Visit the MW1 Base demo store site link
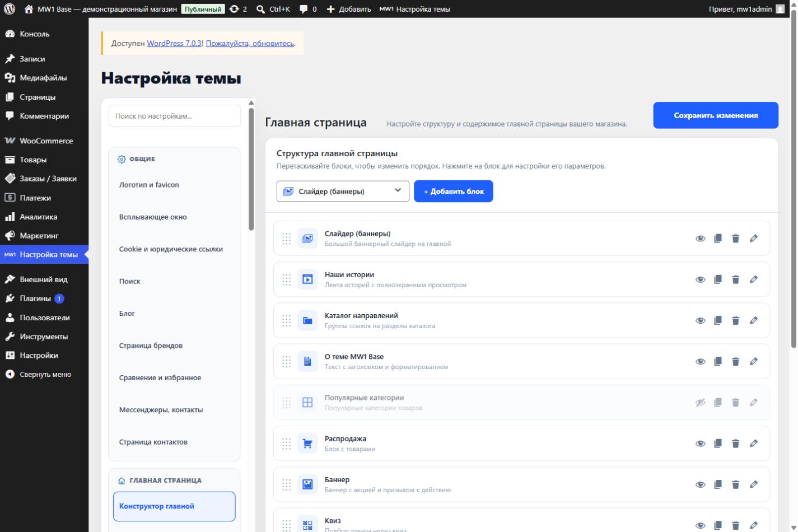The image size is (798, 532). [x=101, y=9]
